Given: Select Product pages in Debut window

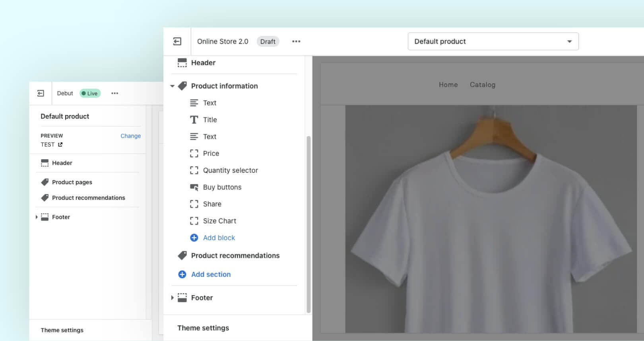Looking at the screenshot, I should click(x=72, y=182).
